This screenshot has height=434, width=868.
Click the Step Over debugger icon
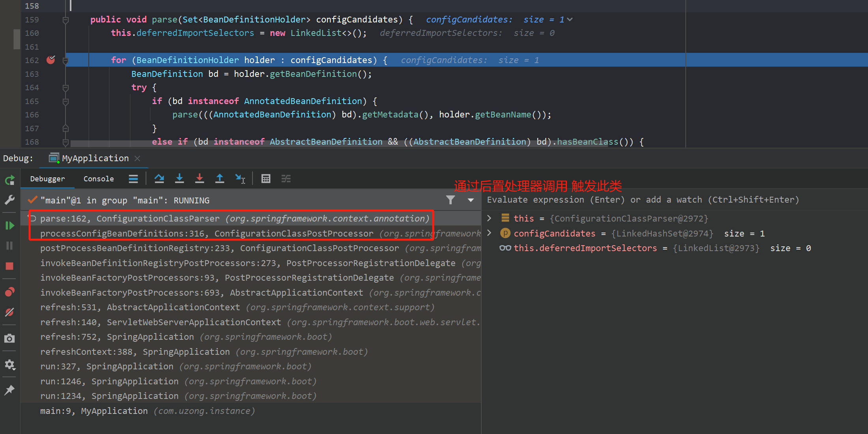pyautogui.click(x=159, y=179)
